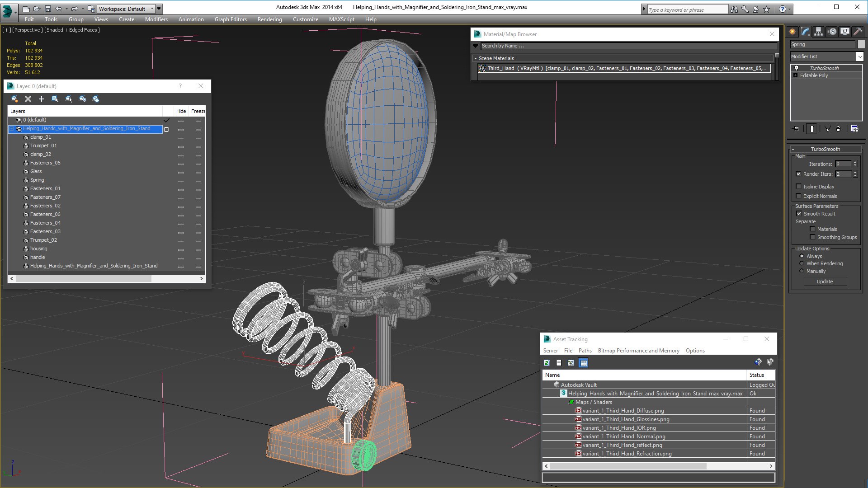
Task: Open the MAXScript menu
Action: coord(342,19)
